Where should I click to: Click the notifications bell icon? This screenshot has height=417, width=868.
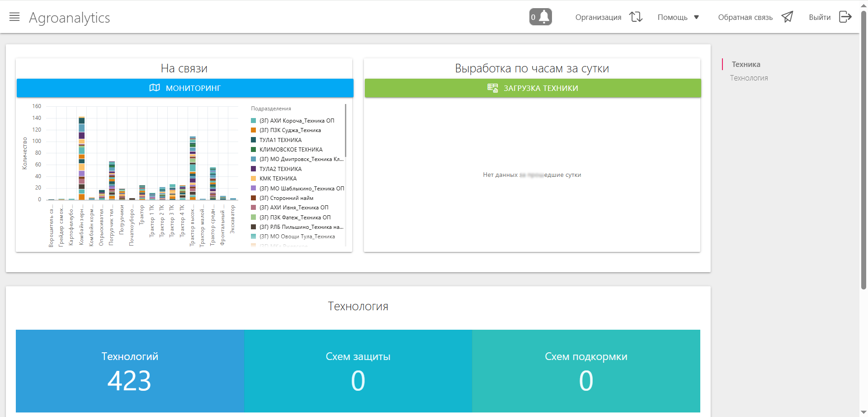click(544, 17)
